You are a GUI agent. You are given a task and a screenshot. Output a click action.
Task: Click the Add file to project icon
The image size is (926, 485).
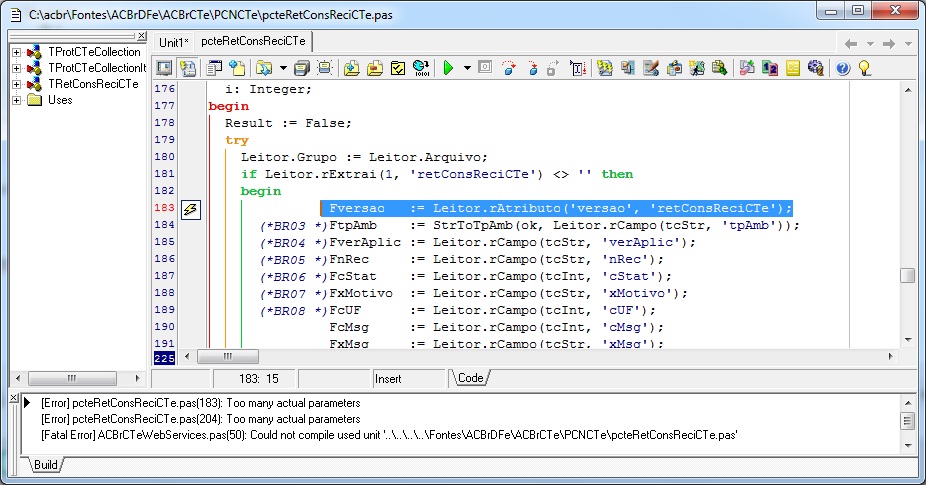pos(351,69)
